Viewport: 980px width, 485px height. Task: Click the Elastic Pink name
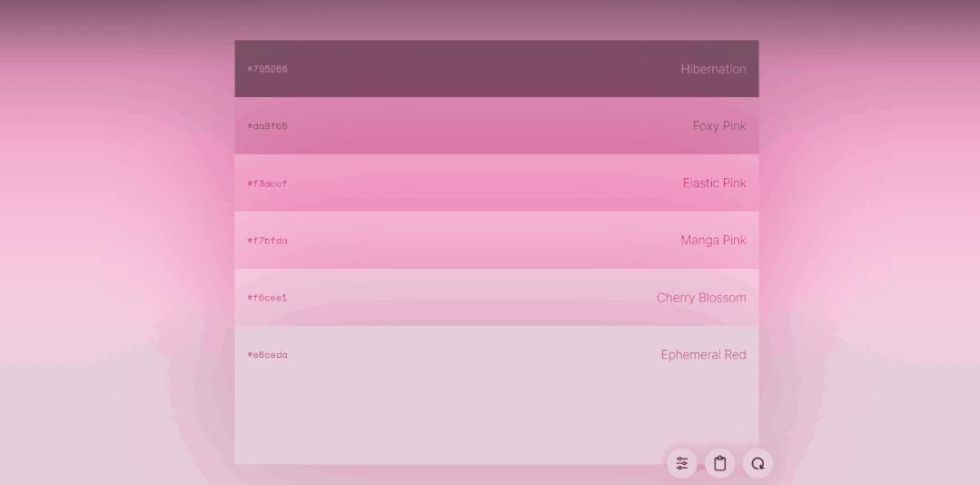pos(714,183)
